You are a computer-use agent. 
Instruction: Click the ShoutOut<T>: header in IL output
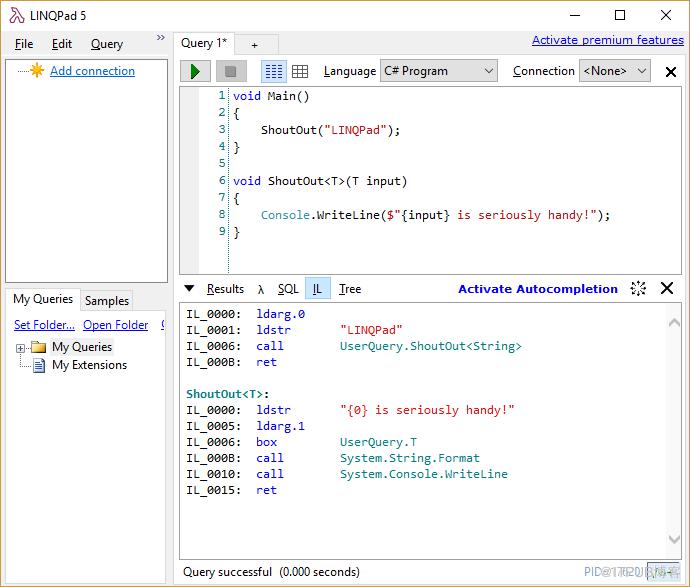(x=228, y=394)
